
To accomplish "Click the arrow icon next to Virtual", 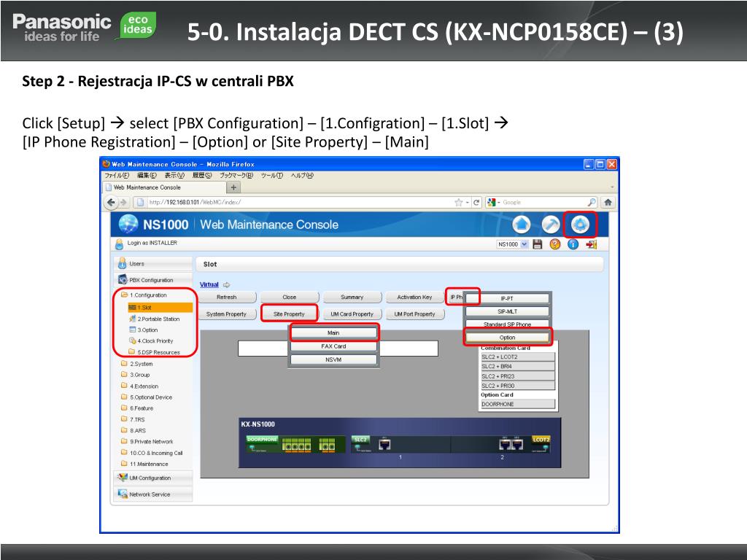I will tap(227, 285).
